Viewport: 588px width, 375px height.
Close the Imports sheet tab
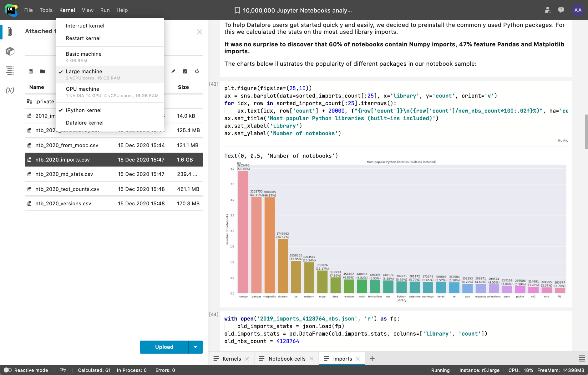pyautogui.click(x=358, y=359)
